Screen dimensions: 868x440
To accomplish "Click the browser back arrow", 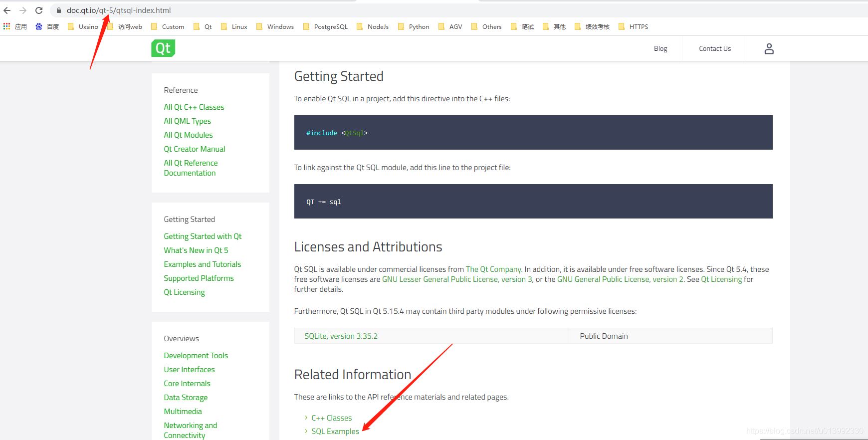I will pos(7,10).
